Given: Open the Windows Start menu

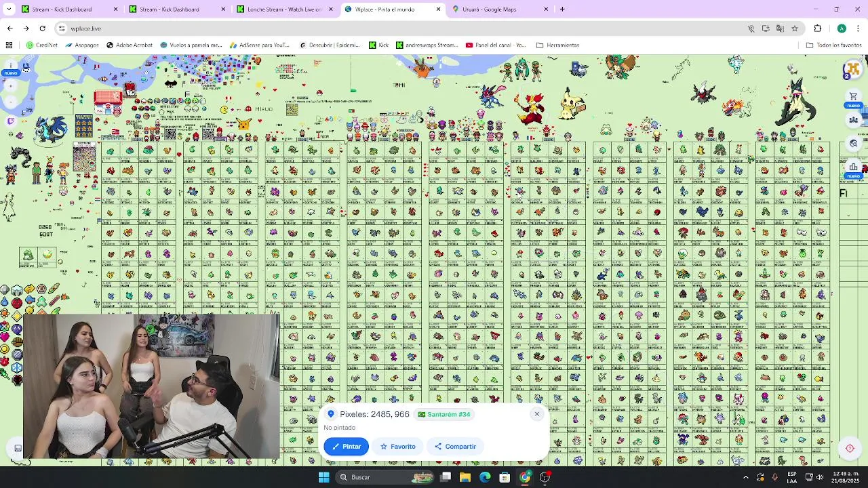Looking at the screenshot, I should click(323, 477).
